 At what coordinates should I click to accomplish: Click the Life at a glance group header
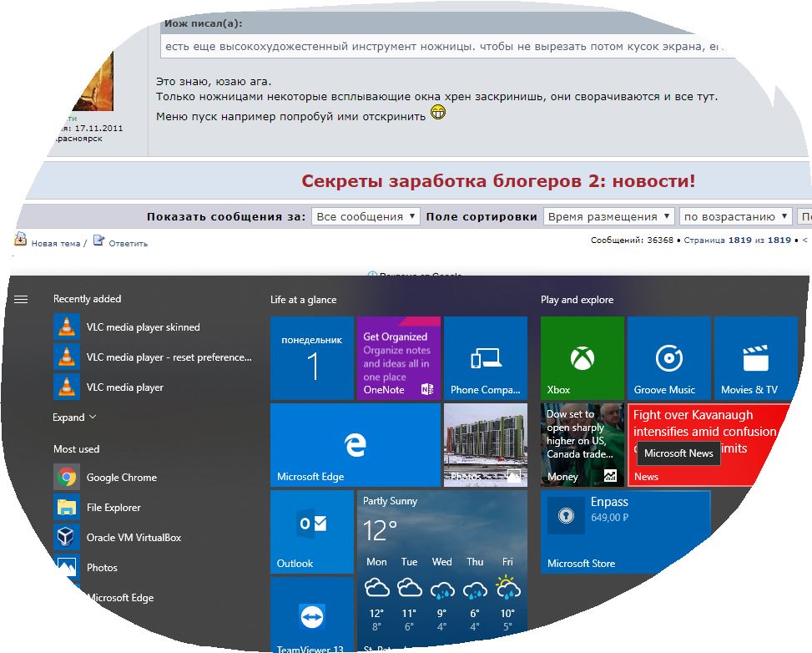[x=303, y=300]
